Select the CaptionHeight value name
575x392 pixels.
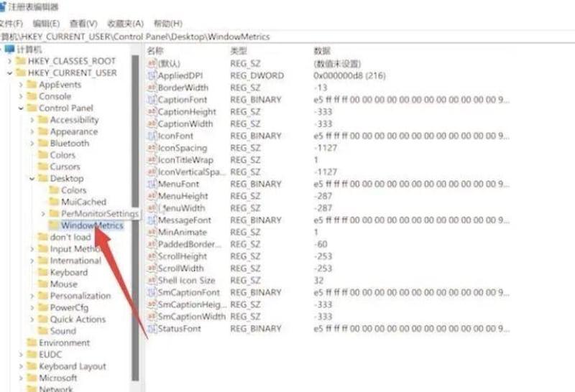pyautogui.click(x=187, y=112)
